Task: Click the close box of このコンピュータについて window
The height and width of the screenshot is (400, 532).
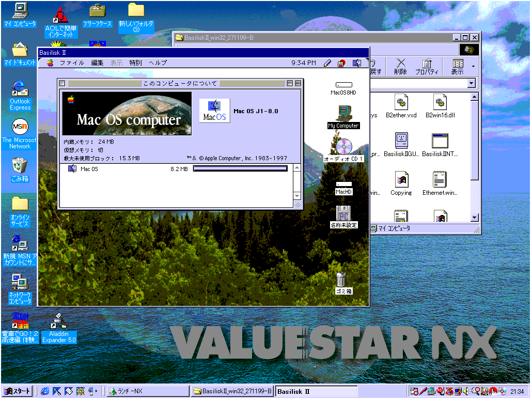Action: point(62,83)
